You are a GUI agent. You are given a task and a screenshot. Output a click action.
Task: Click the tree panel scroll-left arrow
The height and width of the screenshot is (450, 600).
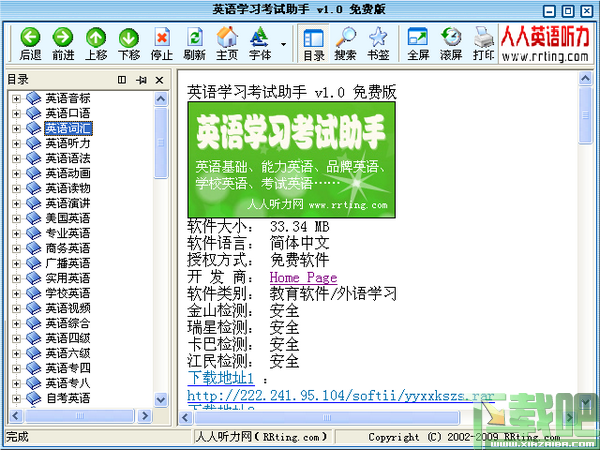16,416
